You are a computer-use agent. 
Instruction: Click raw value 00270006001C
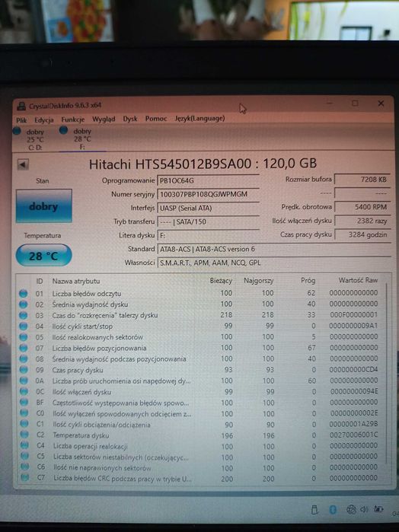point(353,435)
